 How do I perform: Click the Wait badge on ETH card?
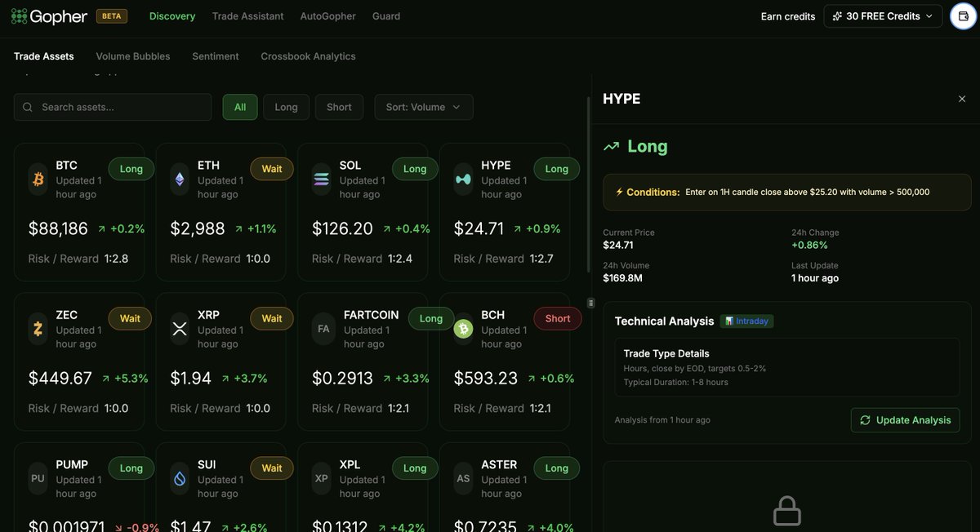tap(272, 169)
